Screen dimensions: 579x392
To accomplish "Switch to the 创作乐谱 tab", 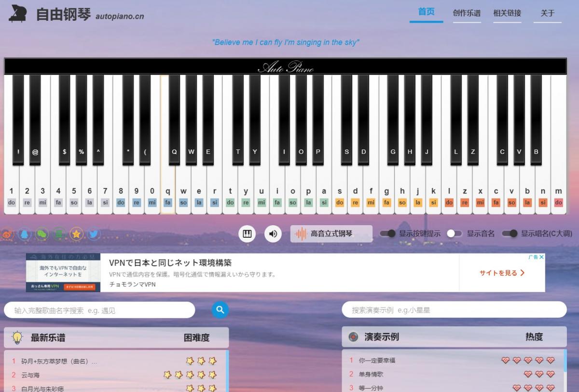I will pos(467,14).
